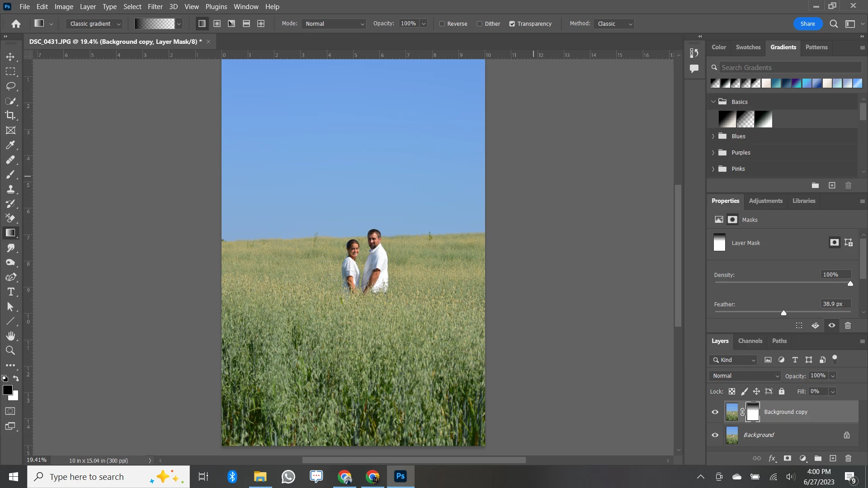Expand the Blues gradient folder
This screenshot has height=488, width=868.
713,136
